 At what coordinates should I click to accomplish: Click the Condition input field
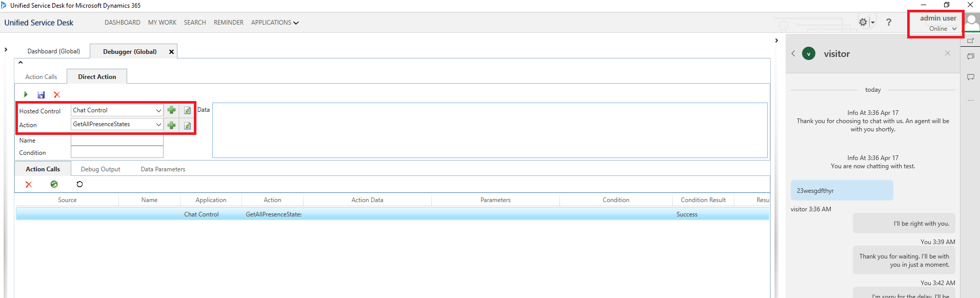[117, 152]
